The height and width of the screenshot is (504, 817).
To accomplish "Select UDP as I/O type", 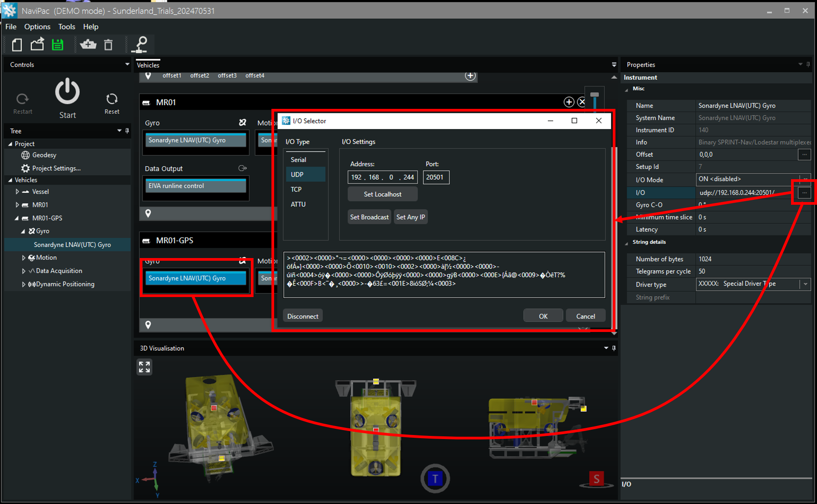I will pyautogui.click(x=297, y=174).
